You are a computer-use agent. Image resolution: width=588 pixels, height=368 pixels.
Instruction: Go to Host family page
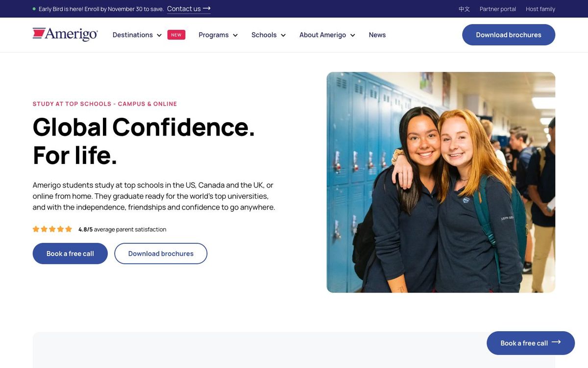tap(540, 9)
